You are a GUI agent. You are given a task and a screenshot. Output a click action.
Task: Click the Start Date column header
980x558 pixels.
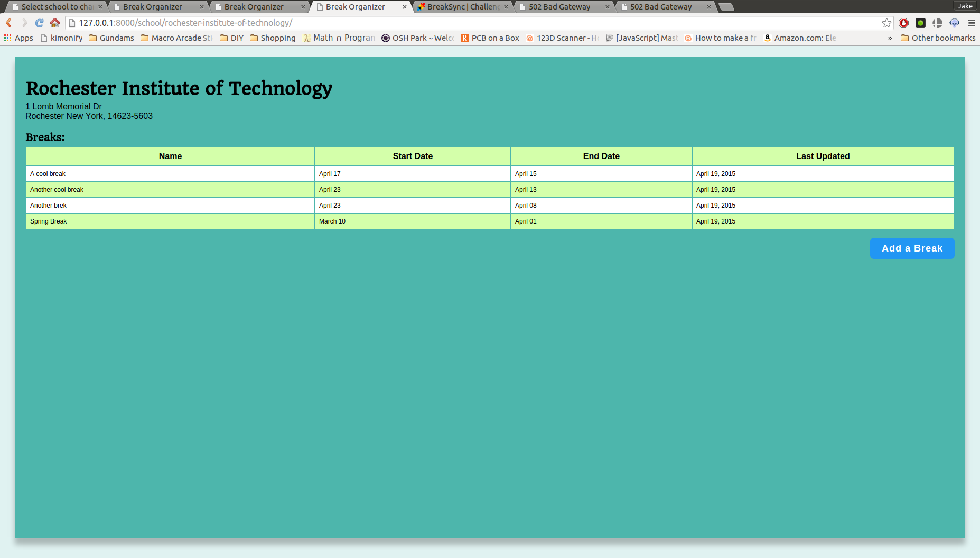tap(413, 156)
